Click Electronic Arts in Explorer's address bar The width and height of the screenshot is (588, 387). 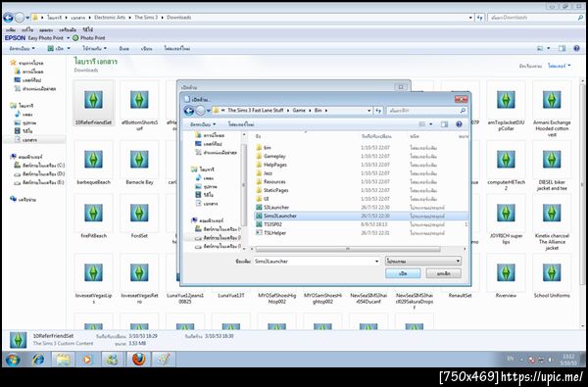coord(110,18)
